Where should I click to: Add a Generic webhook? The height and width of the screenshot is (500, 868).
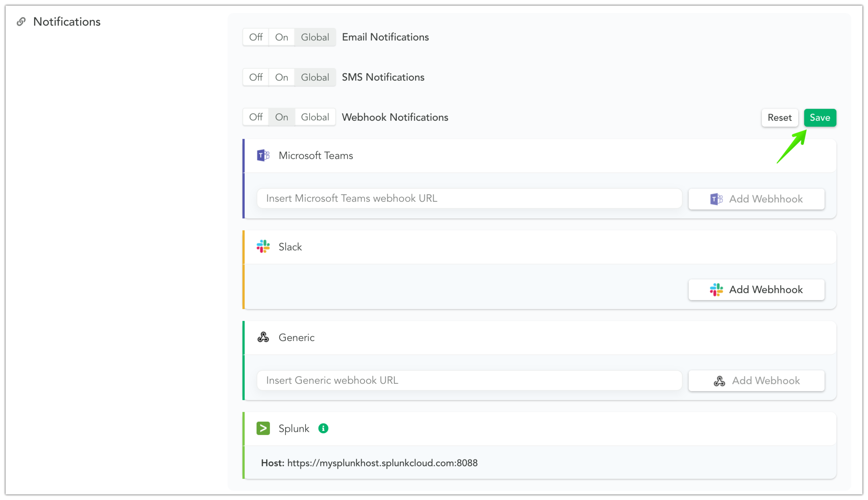pos(756,381)
